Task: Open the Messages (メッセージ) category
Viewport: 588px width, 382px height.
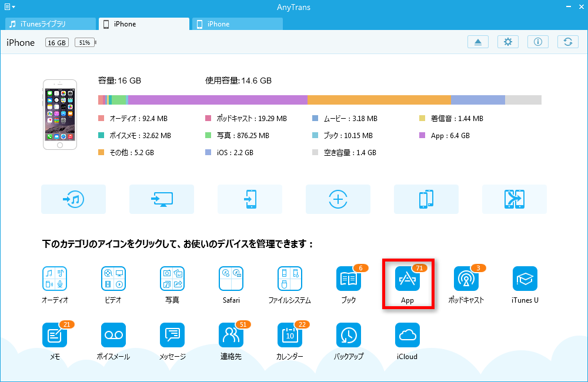Action: tap(172, 335)
